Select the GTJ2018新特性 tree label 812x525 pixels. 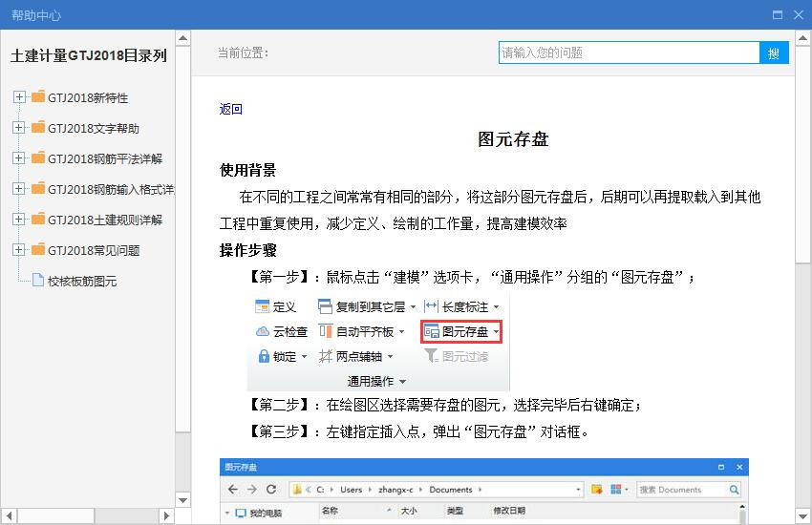click(x=88, y=97)
